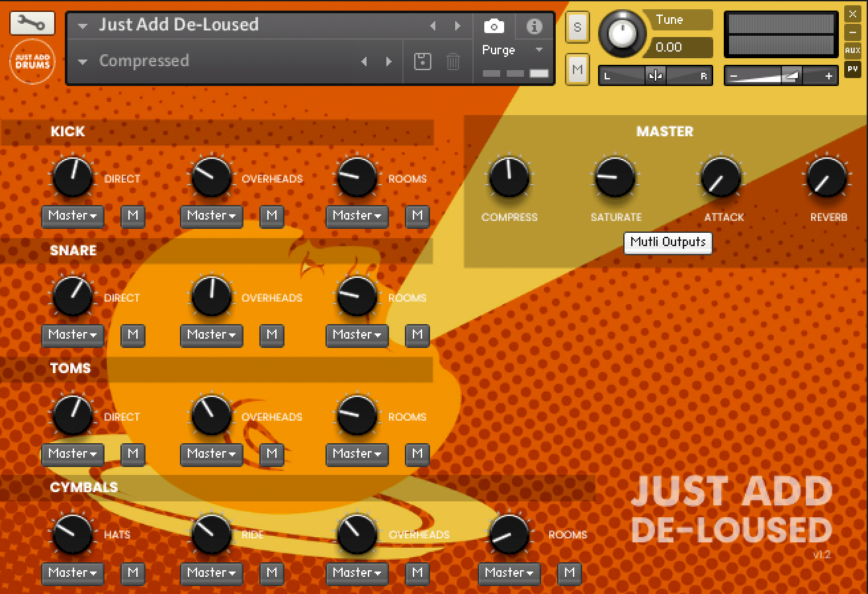The width and height of the screenshot is (868, 594).
Task: Open instrument list arrow by Just Add De-Loused
Action: tap(83, 26)
